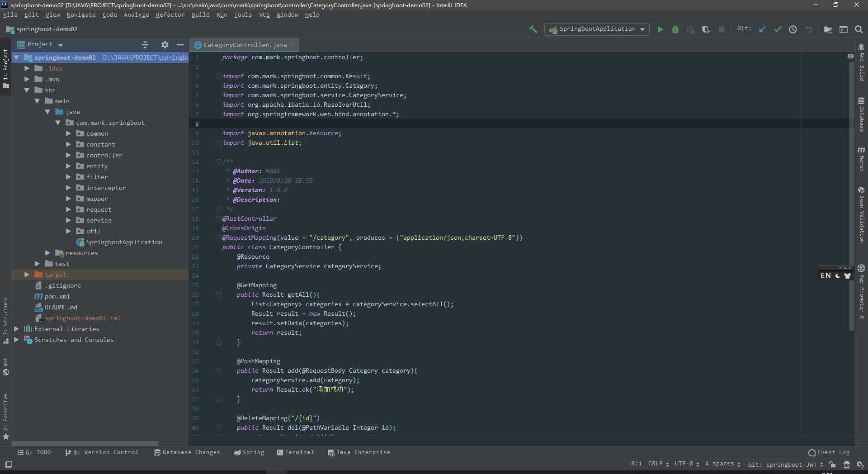
Task: Open the VCS menu
Action: click(264, 15)
